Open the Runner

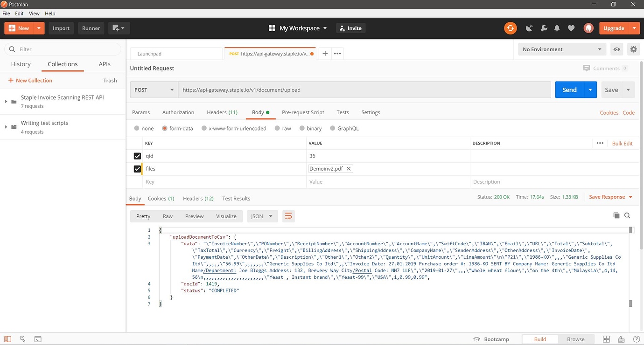click(x=91, y=28)
